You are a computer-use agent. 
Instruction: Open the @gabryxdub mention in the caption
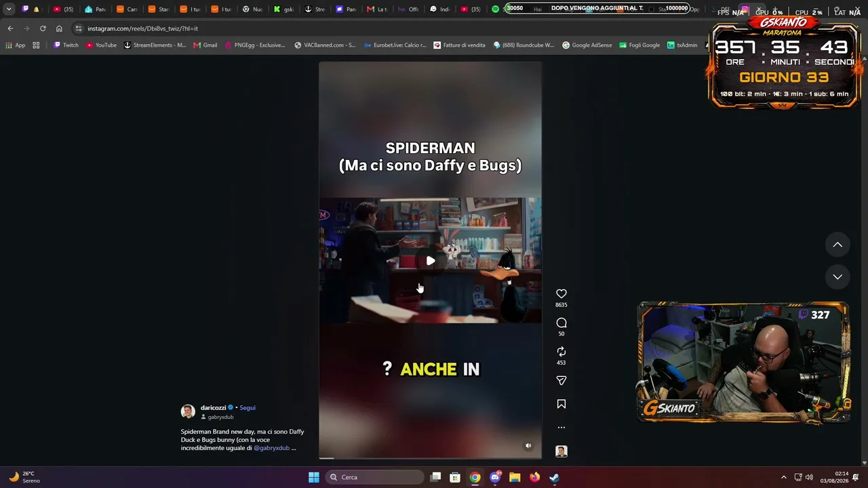pos(271,448)
